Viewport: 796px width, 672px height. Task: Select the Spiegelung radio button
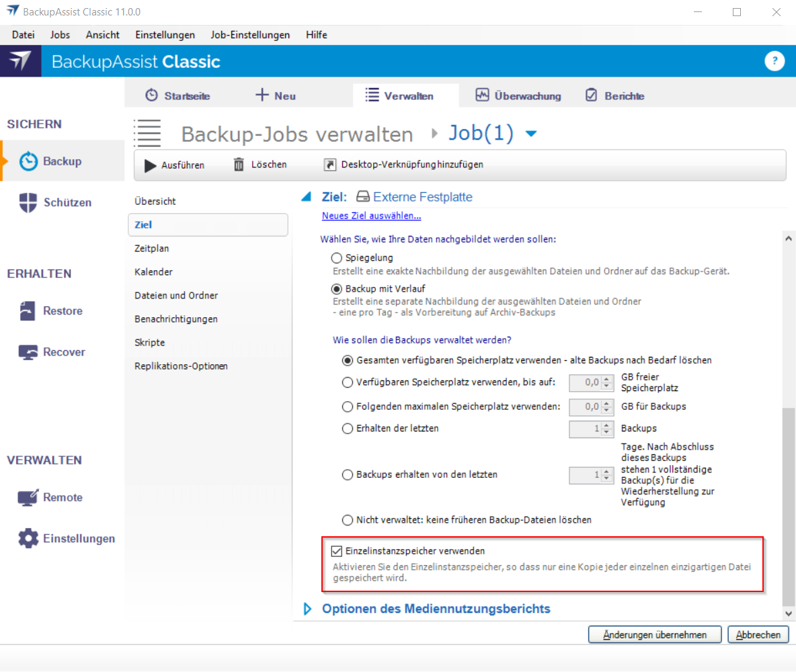pyautogui.click(x=337, y=258)
